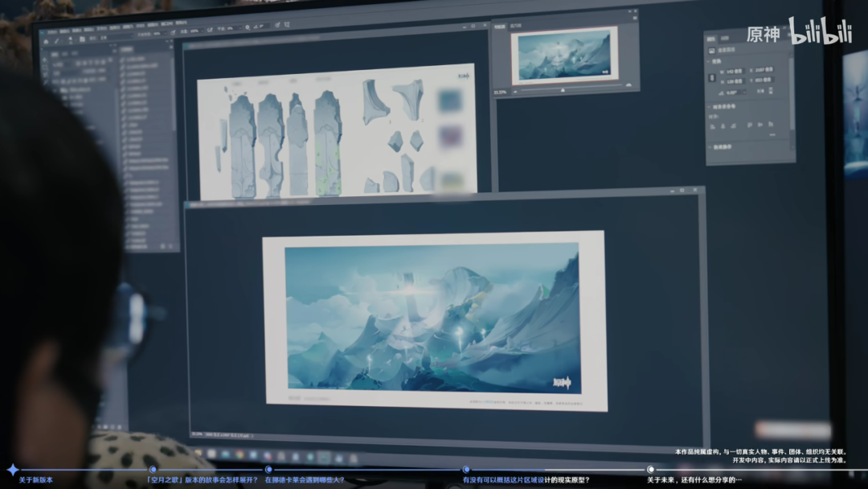This screenshot has width=868, height=489.
Task: Click align horizontal centers icon
Action: click(723, 126)
